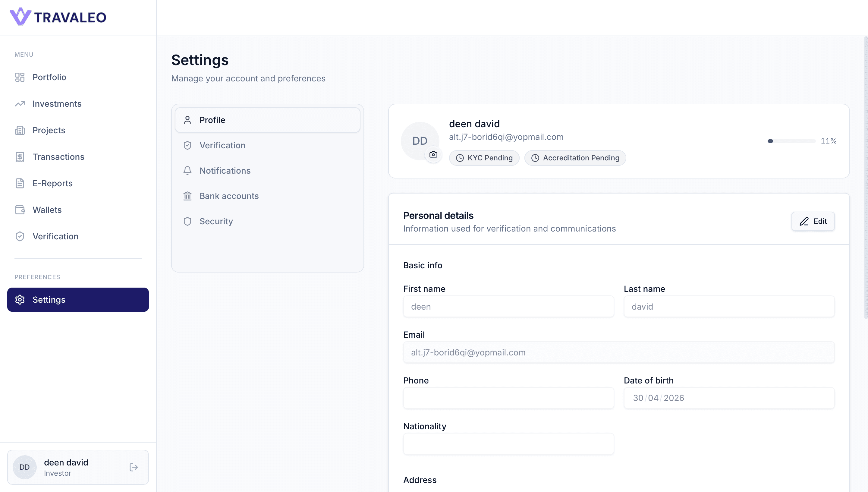Image resolution: width=868 pixels, height=492 pixels.
Task: Click the profile completion progress bar
Action: coord(792,141)
